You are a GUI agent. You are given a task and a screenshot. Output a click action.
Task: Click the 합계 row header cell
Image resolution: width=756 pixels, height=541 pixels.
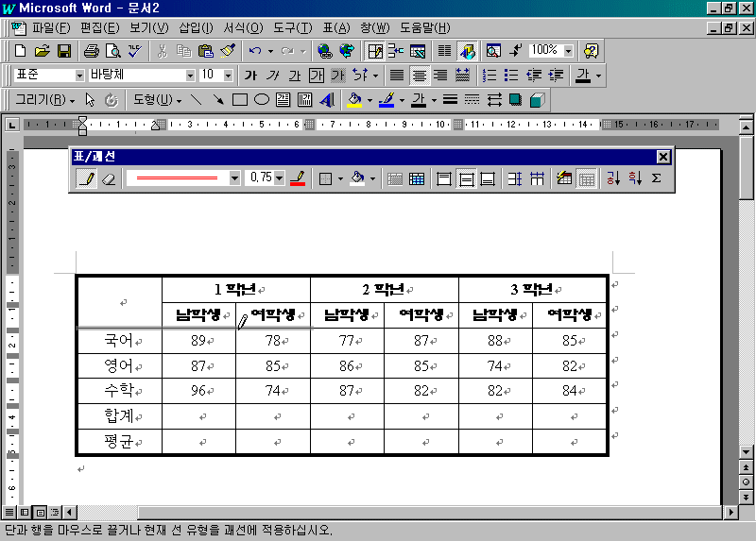tap(119, 416)
